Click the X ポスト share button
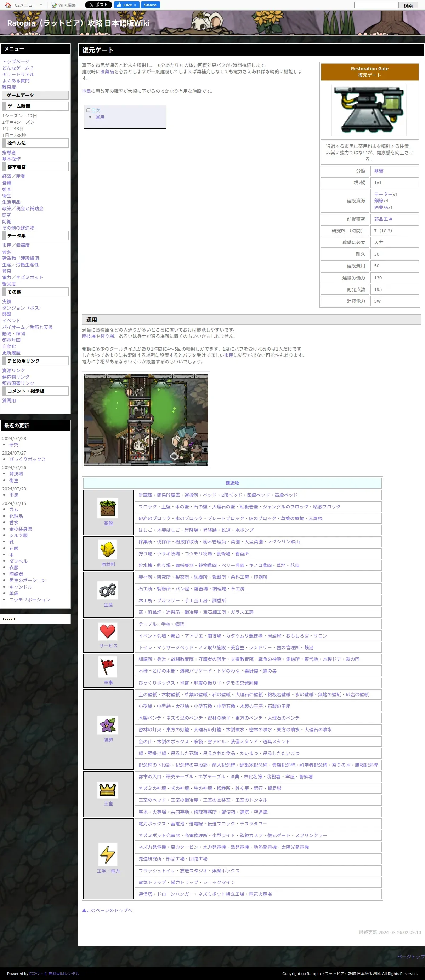Image resolution: width=425 pixels, height=980 pixels. (98, 5)
